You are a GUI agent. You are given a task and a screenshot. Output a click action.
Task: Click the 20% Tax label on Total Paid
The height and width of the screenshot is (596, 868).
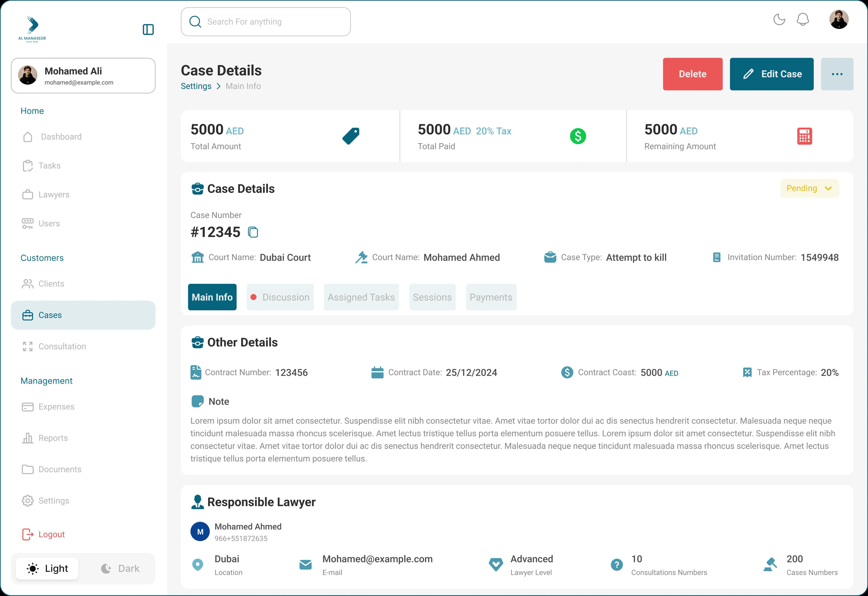pyautogui.click(x=494, y=131)
